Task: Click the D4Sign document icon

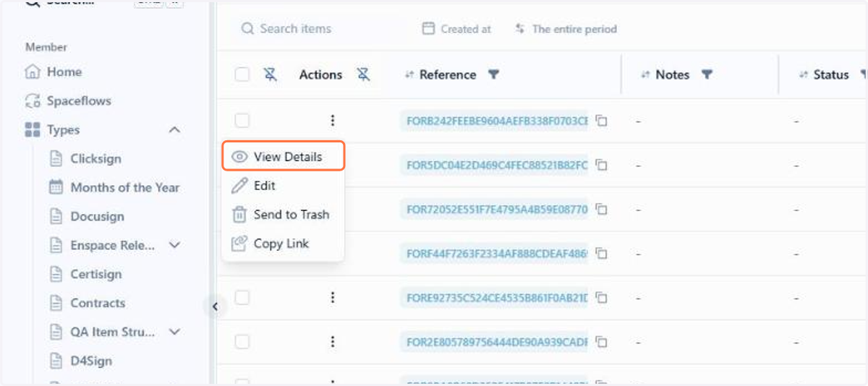Action: (56, 361)
